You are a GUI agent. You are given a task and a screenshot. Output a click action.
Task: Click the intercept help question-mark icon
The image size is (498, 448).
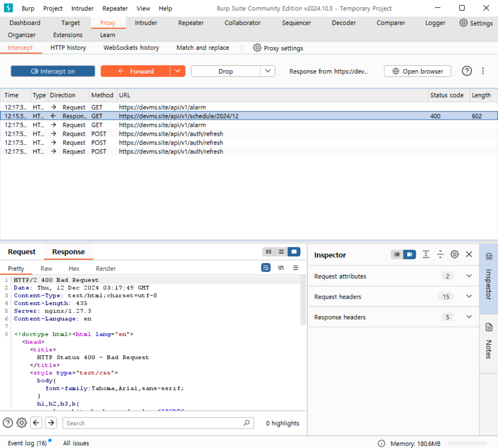(467, 71)
